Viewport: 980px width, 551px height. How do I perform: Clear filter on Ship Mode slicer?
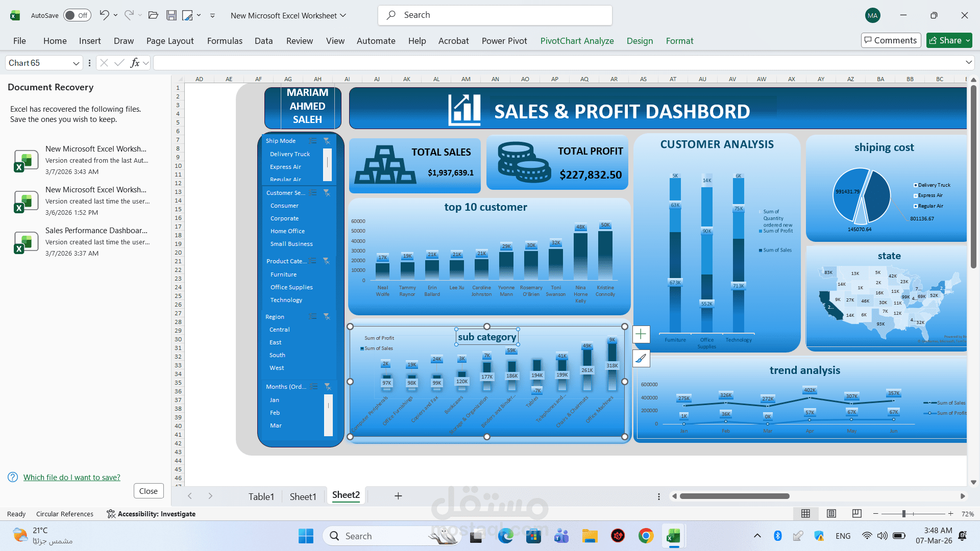click(327, 141)
